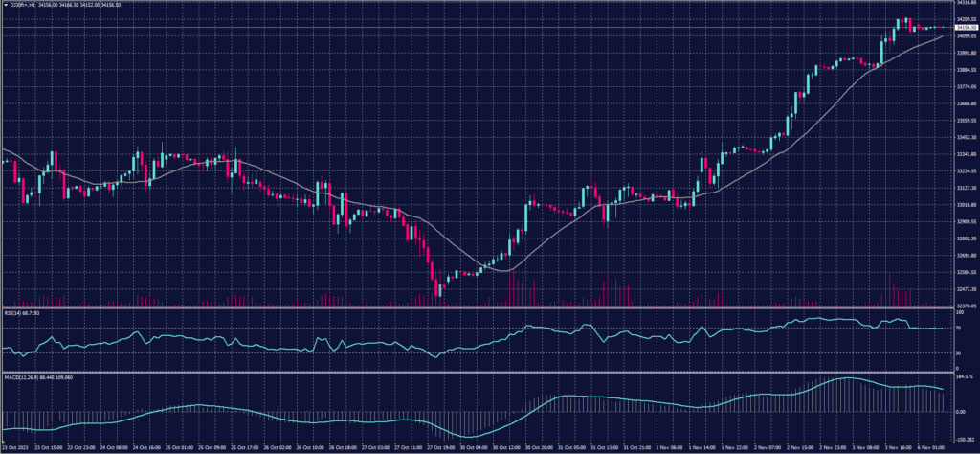980x454 pixels.
Task: Click the separator between price chart and RSI
Action: (x=479, y=308)
